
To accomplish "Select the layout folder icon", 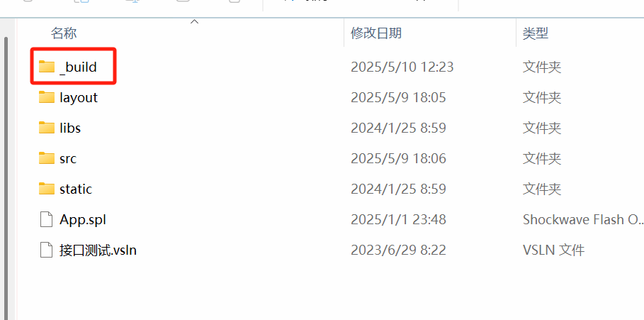I will click(47, 97).
